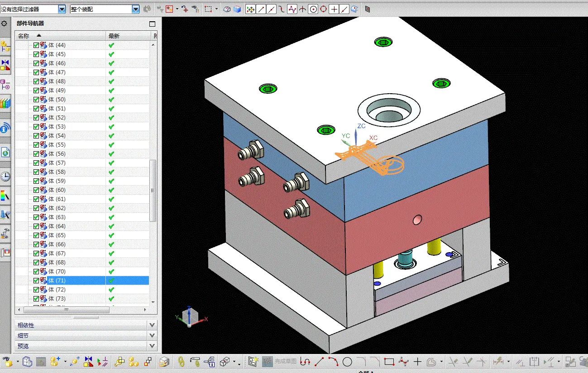
Task: Click the Assembly Constraints icon
Action: click(x=102, y=362)
